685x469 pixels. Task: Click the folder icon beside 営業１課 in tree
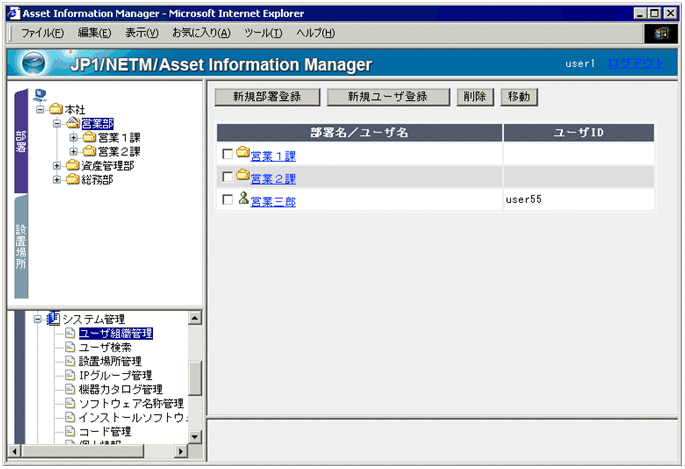[x=90, y=137]
